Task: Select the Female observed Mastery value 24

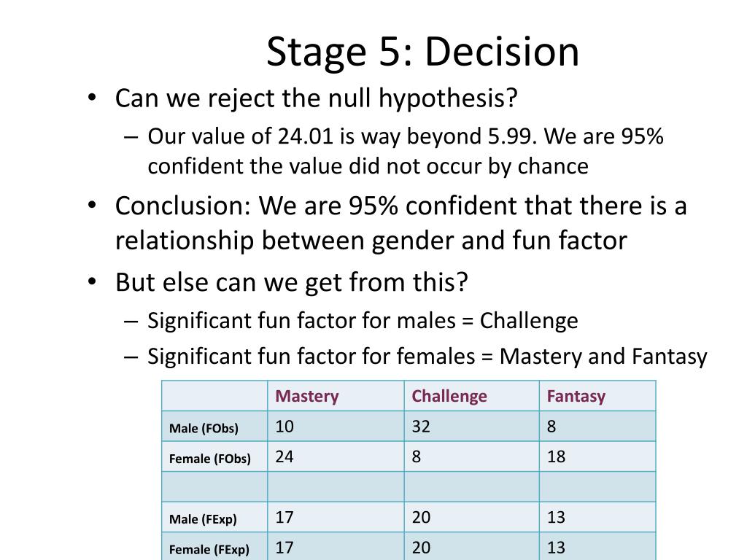Action: click(x=285, y=456)
